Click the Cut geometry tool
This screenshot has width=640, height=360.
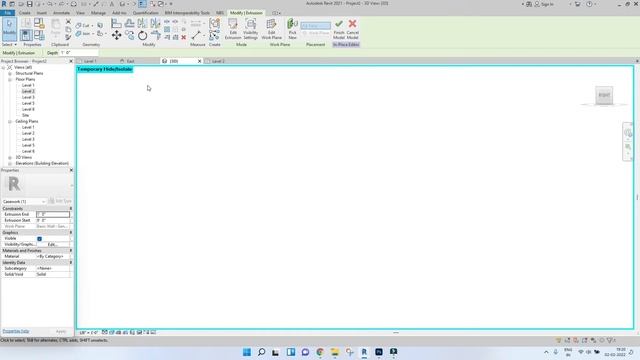click(x=83, y=25)
